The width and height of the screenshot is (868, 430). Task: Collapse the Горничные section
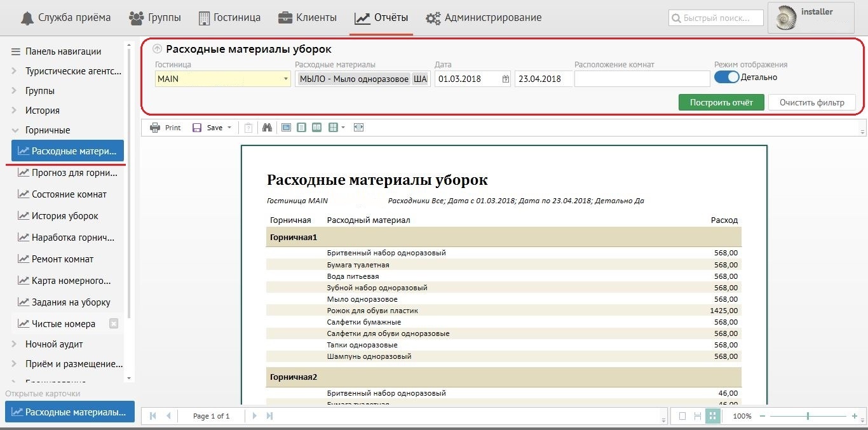[14, 130]
